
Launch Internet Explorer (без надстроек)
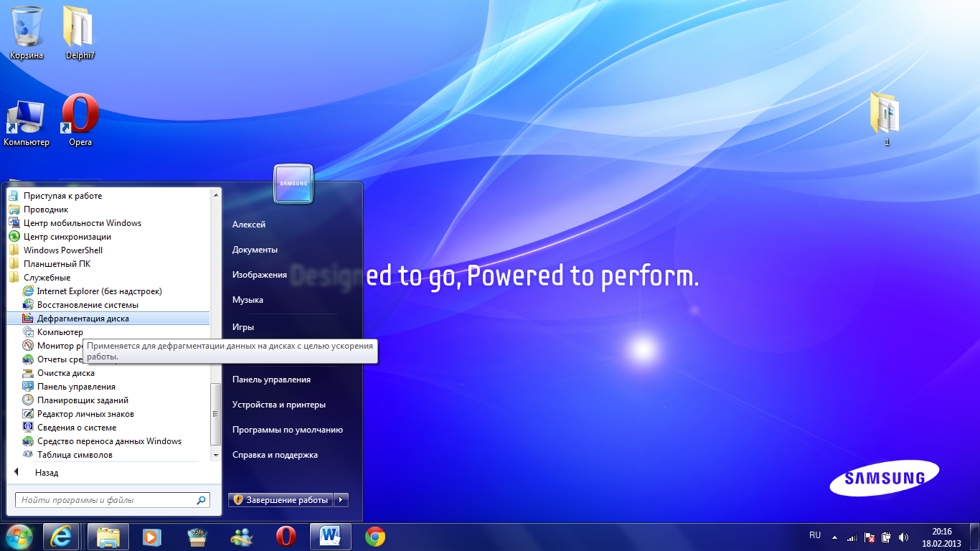click(x=108, y=291)
